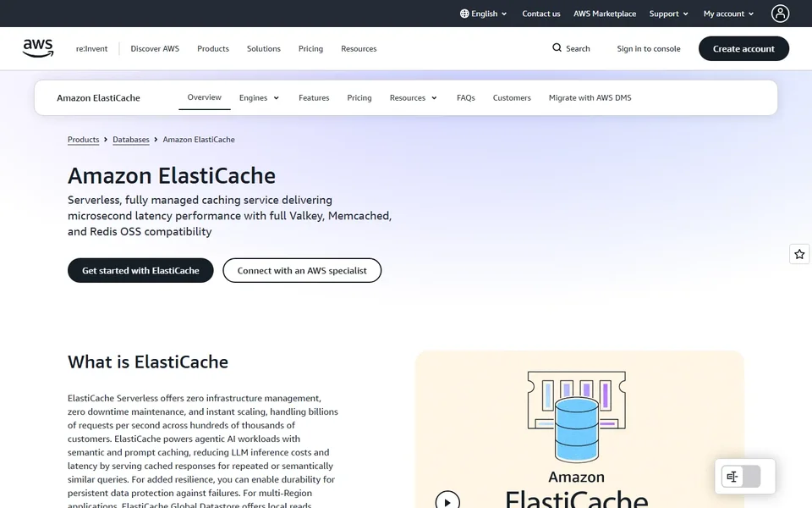Open AWS Marketplace link
Screen dimensions: 812x508
click(x=604, y=14)
